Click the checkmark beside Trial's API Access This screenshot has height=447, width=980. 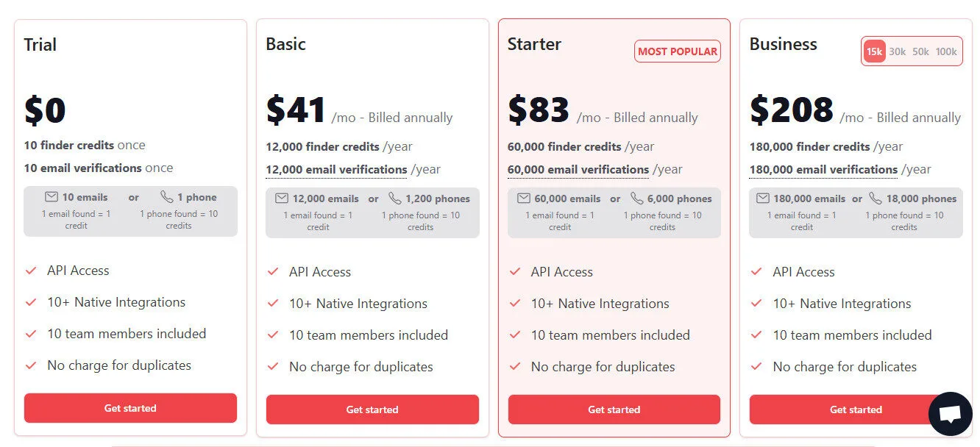(x=31, y=271)
